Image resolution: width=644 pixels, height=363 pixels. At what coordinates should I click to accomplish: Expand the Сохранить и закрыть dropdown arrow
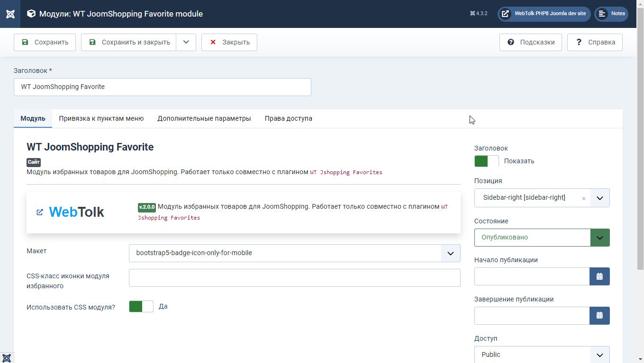pos(186,42)
